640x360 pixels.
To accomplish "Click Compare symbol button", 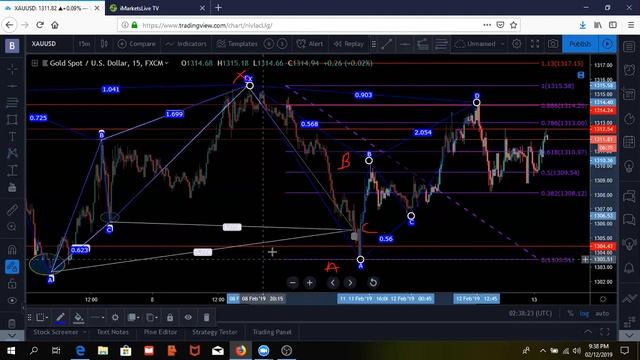I will click(x=137, y=44).
